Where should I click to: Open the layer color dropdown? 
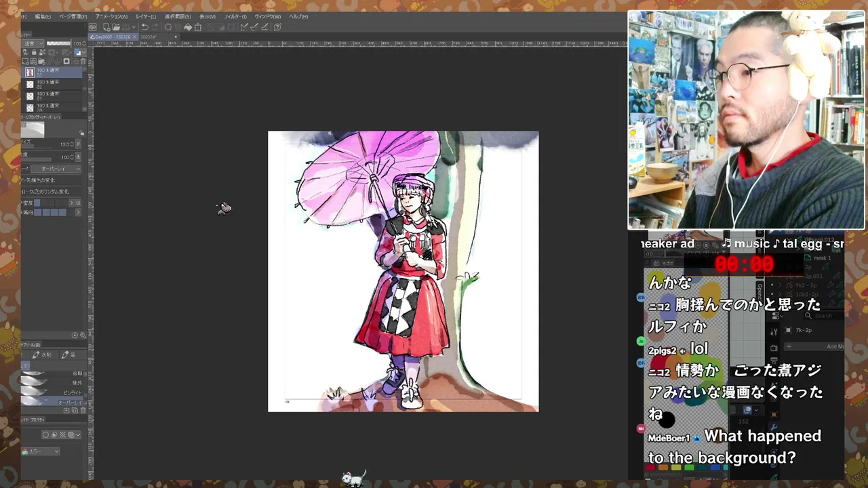84,52
